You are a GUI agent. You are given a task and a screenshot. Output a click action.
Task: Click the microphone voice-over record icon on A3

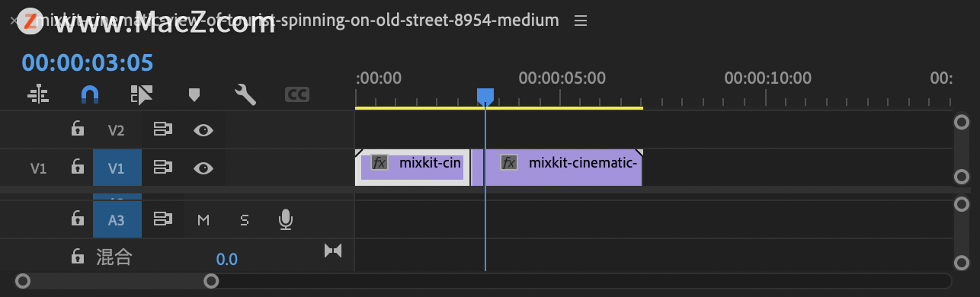[x=285, y=220]
